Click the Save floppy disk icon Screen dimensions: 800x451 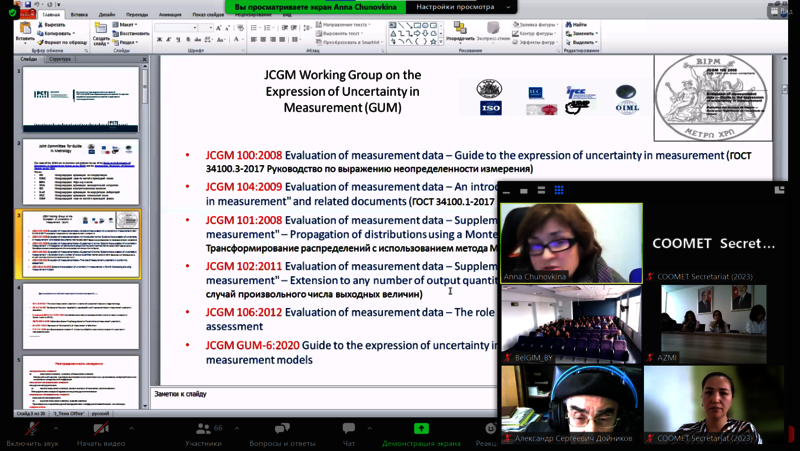(x=28, y=4)
